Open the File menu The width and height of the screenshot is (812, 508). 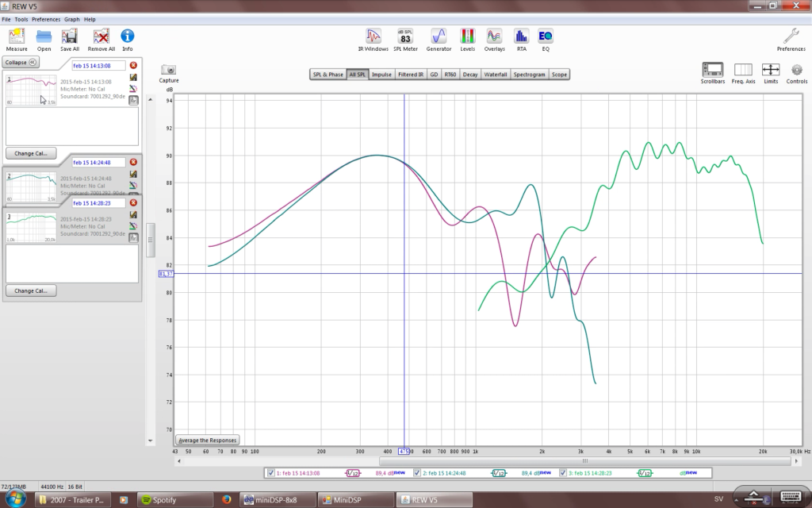(6, 19)
